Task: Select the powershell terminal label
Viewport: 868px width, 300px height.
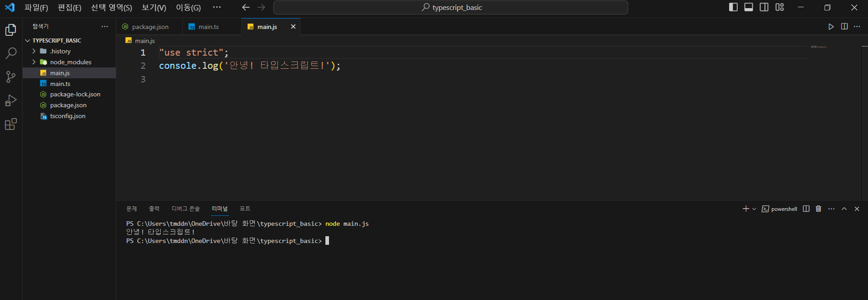Action: [780, 209]
